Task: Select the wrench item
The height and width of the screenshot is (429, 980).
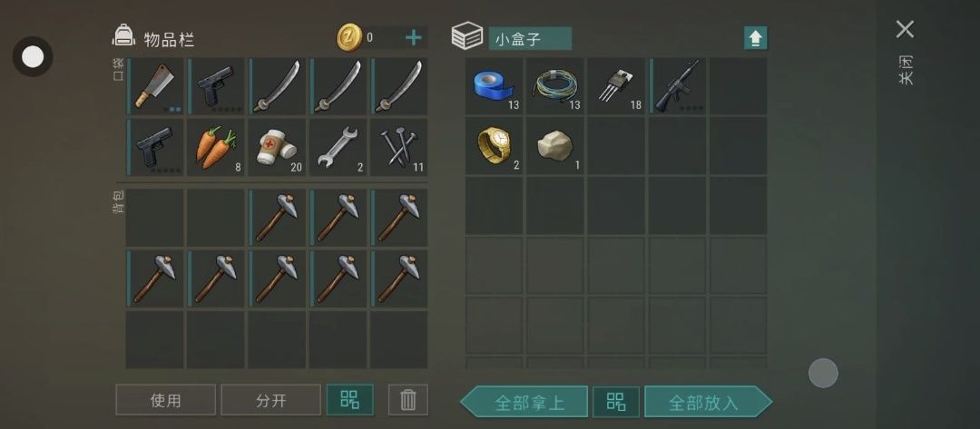Action: [x=338, y=147]
